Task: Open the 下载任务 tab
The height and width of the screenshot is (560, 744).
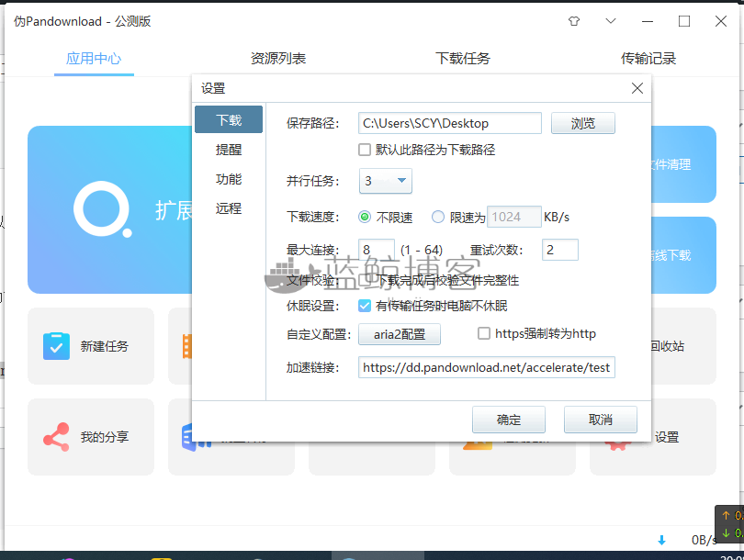Action: pyautogui.click(x=463, y=59)
